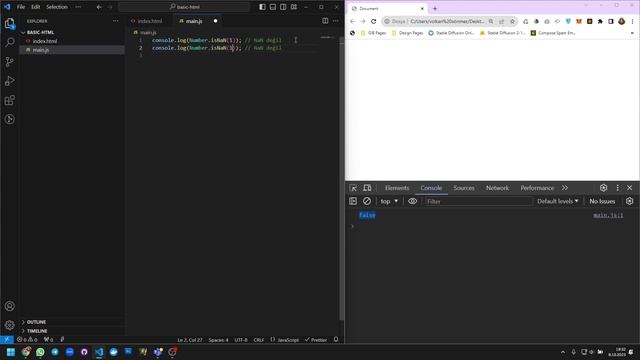Toggle the bottom panel layout button
The width and height of the screenshot is (640, 360).
coord(273,7)
